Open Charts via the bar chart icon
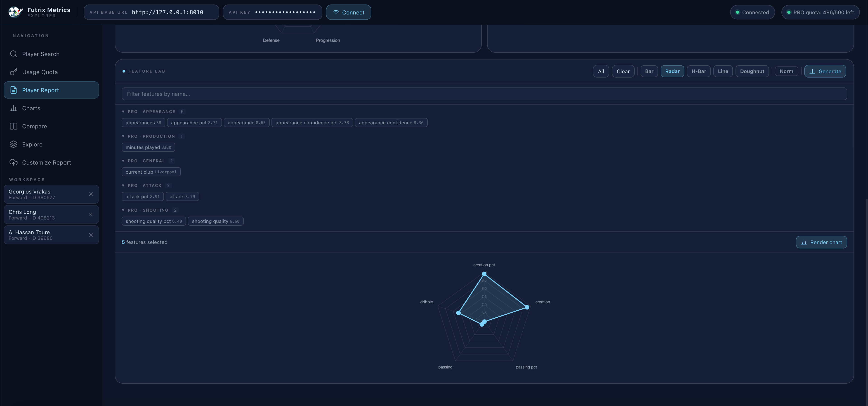The height and width of the screenshot is (406, 868). (x=14, y=108)
